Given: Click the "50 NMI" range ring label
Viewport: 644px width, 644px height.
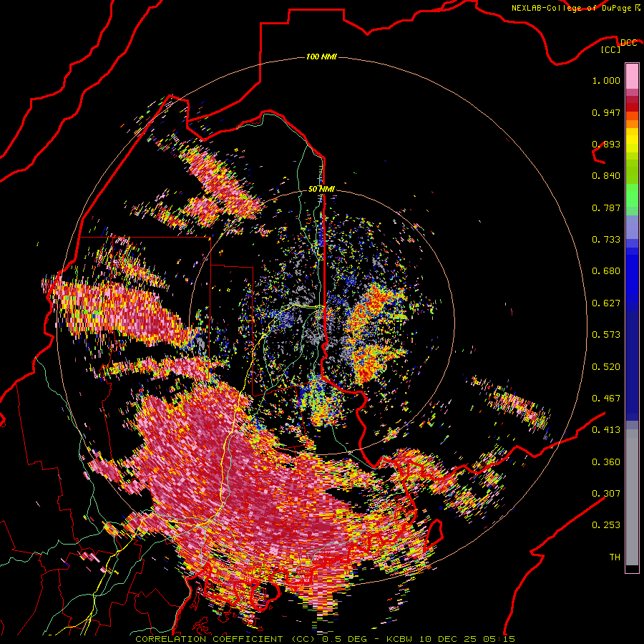Looking at the screenshot, I should click(321, 190).
